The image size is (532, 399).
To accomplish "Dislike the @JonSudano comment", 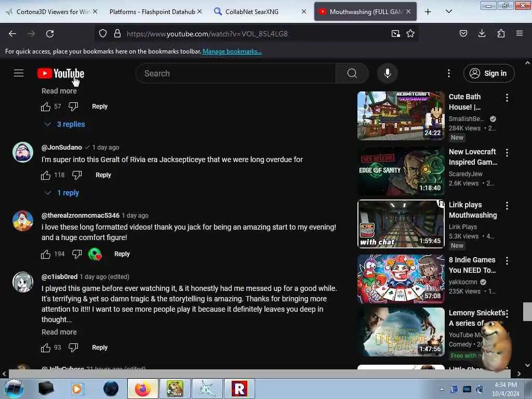I will [x=77, y=175].
